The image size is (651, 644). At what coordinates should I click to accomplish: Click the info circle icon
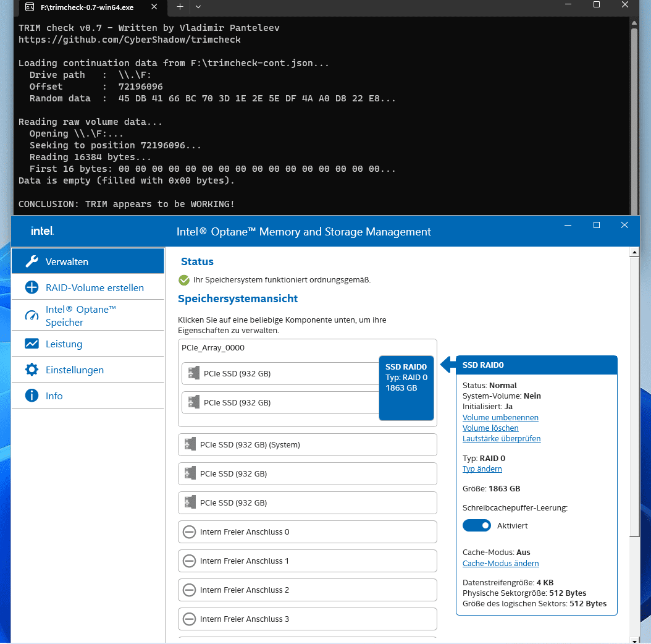pyautogui.click(x=32, y=396)
